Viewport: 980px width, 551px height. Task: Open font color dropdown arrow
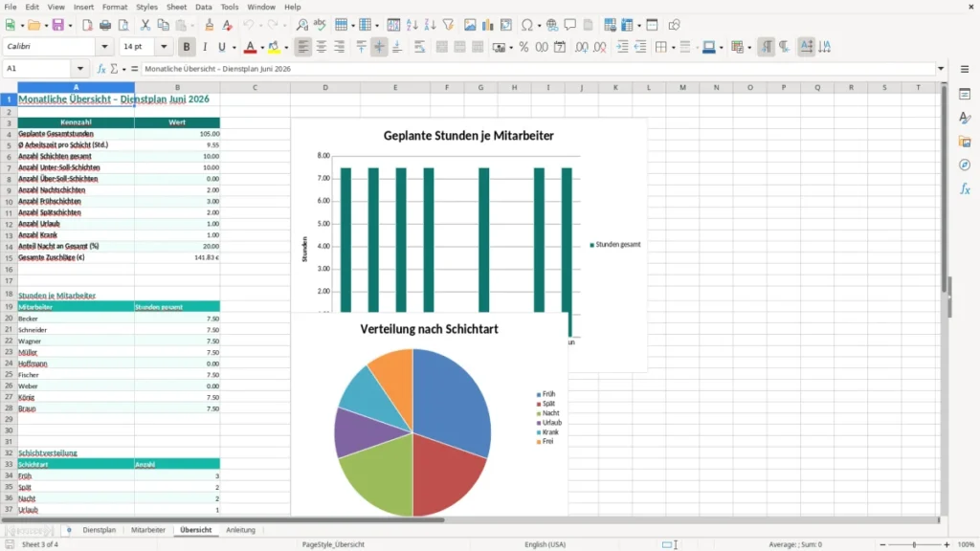(x=262, y=48)
